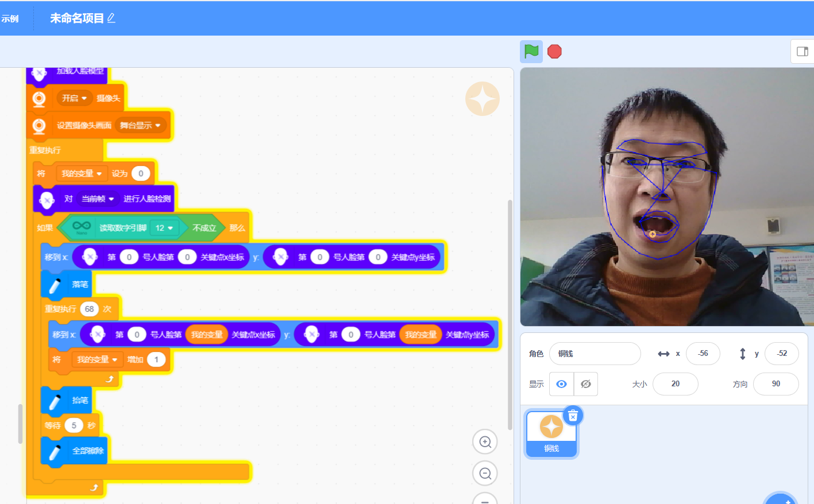Click the pen icon on 全部擦除 block
Viewport: 814px width, 504px height.
pos(55,451)
